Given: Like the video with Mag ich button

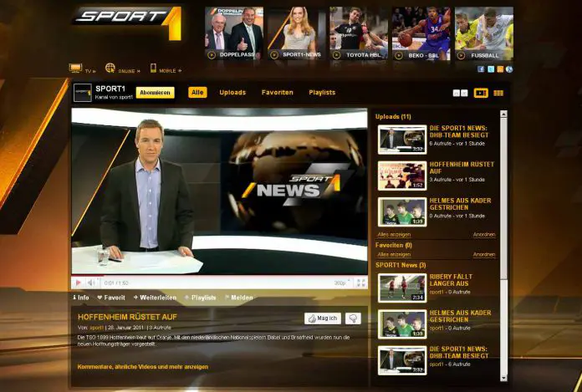Looking at the screenshot, I should click(323, 318).
